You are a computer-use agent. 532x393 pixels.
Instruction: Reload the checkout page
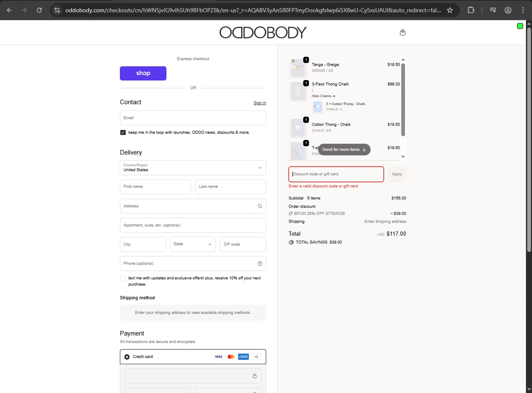[39, 10]
